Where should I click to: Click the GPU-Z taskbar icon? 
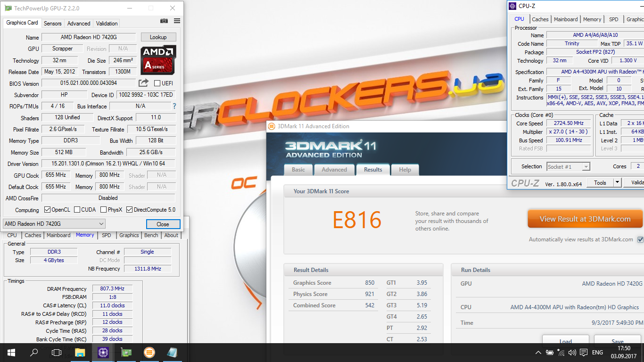click(126, 352)
